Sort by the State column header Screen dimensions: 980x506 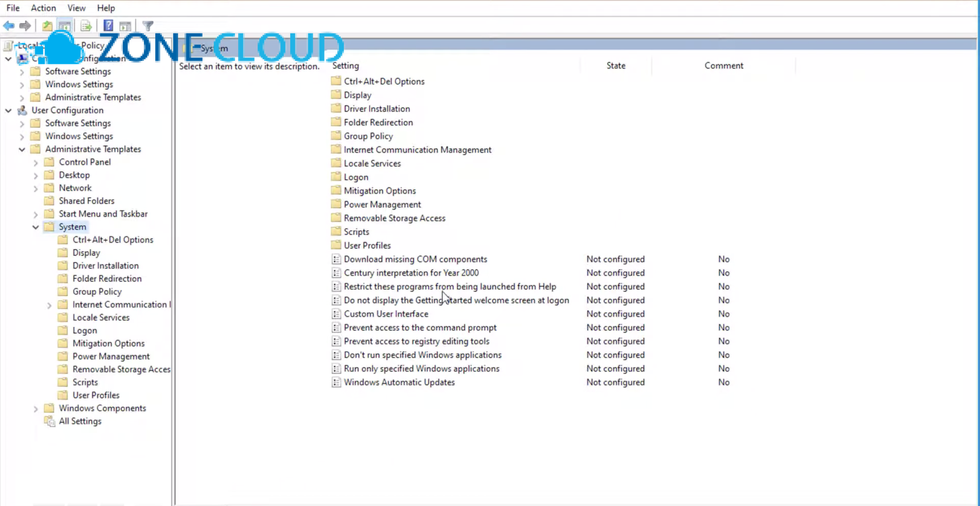(616, 66)
